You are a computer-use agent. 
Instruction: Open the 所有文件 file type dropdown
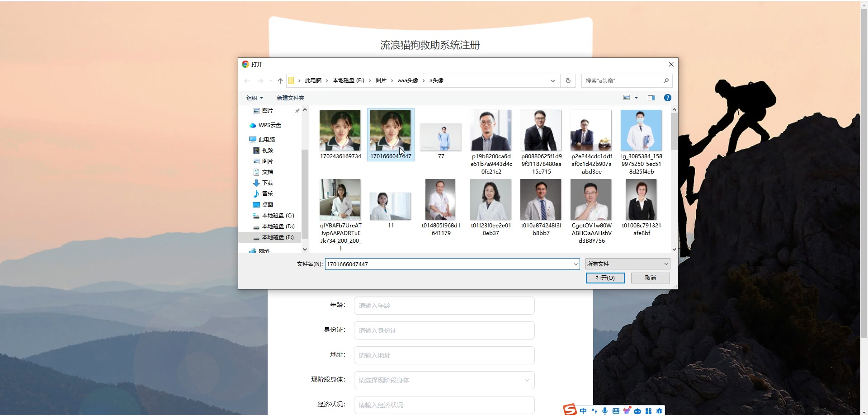(x=627, y=264)
